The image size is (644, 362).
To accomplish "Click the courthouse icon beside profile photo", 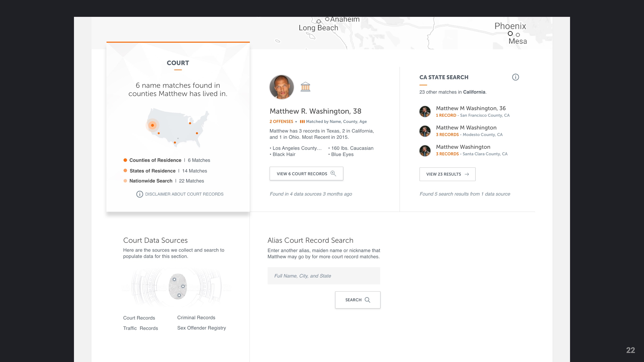I will coord(305,87).
